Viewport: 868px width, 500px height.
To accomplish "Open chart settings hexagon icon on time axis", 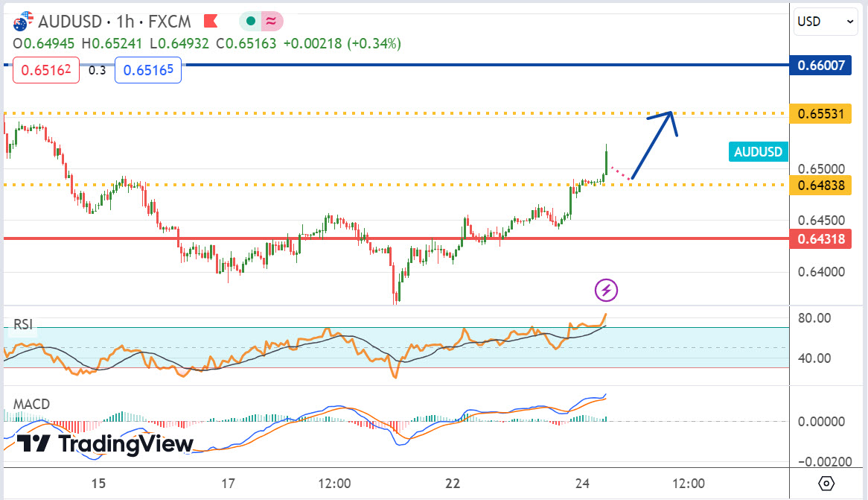I will (826, 484).
